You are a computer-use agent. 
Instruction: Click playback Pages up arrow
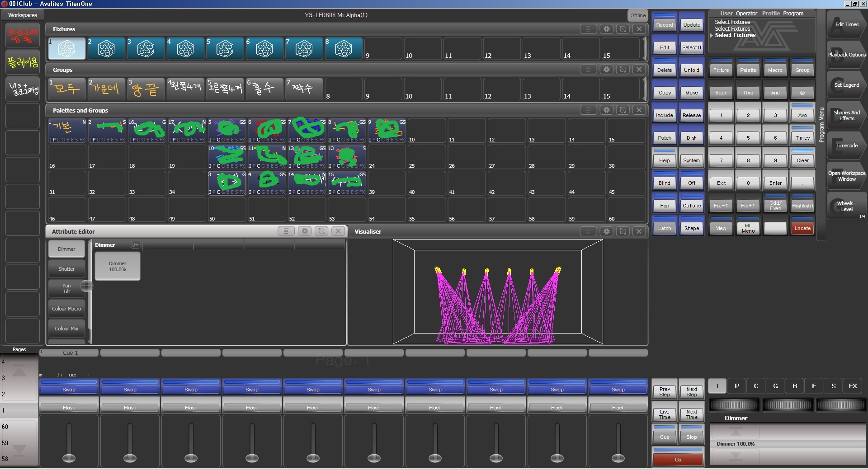pos(19,371)
